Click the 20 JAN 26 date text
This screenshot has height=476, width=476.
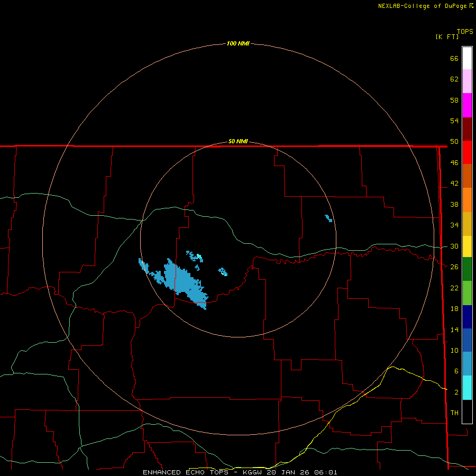(288, 472)
